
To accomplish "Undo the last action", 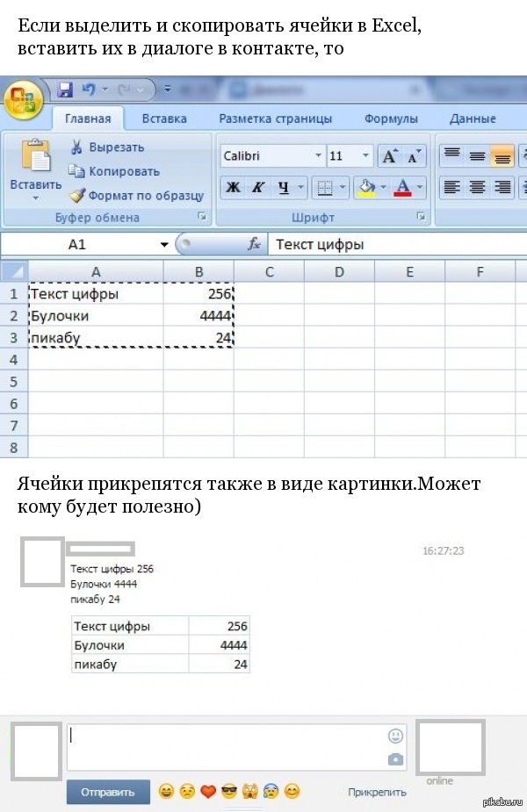I will (89, 90).
